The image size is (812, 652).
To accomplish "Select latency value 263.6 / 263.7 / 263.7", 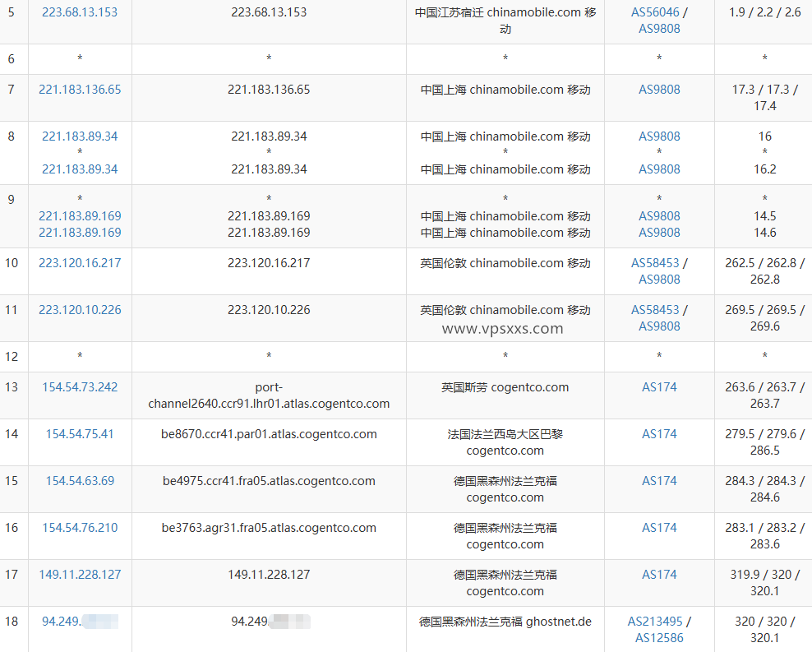I will [x=765, y=395].
